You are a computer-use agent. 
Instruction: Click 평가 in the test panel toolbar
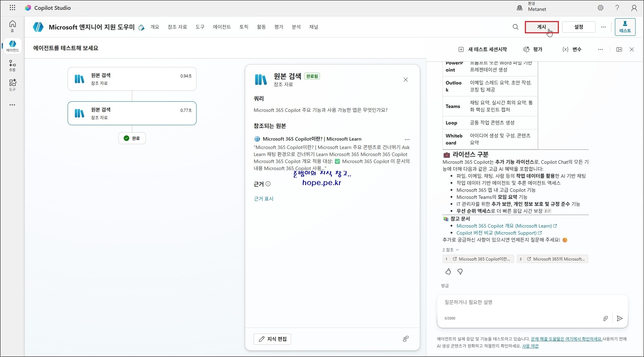pos(533,49)
